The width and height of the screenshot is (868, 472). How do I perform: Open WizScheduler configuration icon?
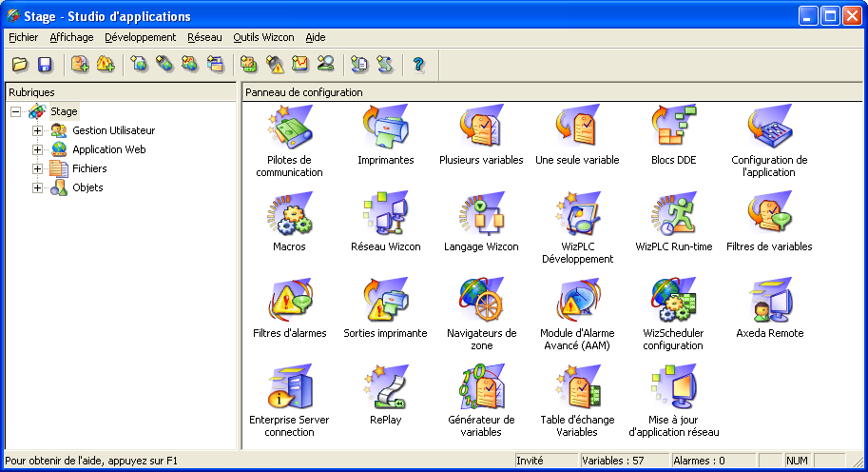[x=674, y=301]
